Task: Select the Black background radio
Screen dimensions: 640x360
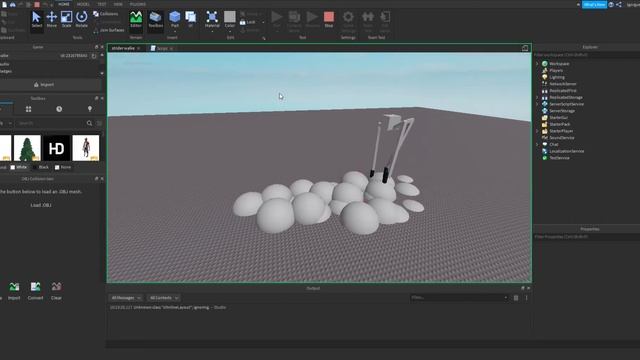Action: (35, 167)
